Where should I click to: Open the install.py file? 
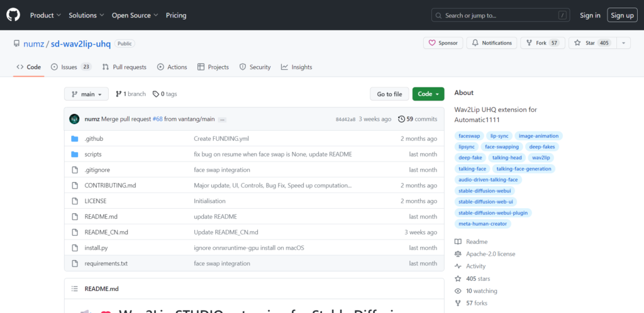pyautogui.click(x=96, y=248)
